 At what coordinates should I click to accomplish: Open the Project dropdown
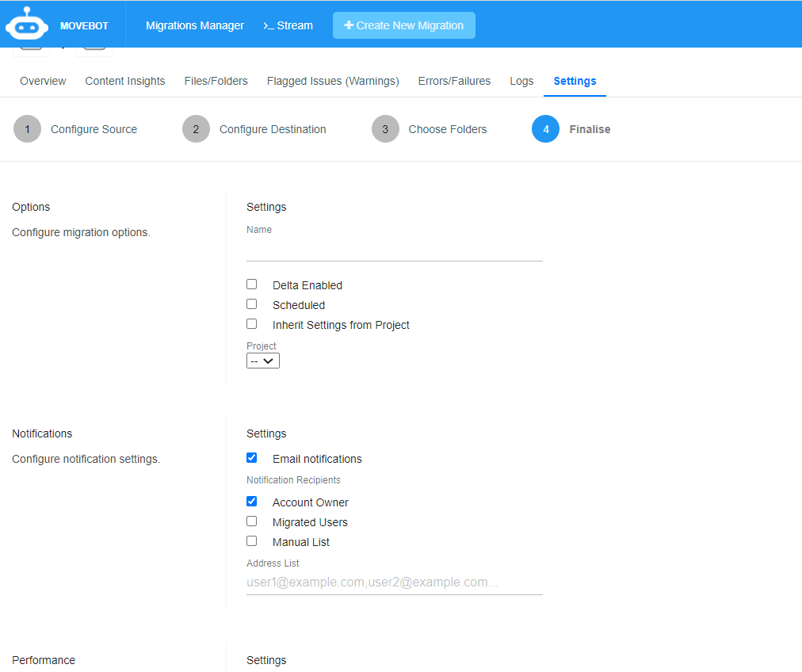pos(263,361)
